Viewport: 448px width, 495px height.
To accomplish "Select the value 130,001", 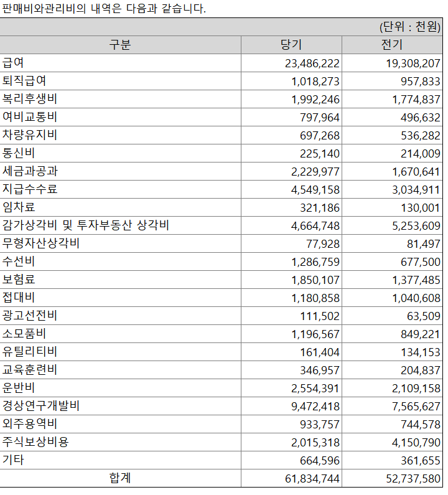I will point(420,208).
